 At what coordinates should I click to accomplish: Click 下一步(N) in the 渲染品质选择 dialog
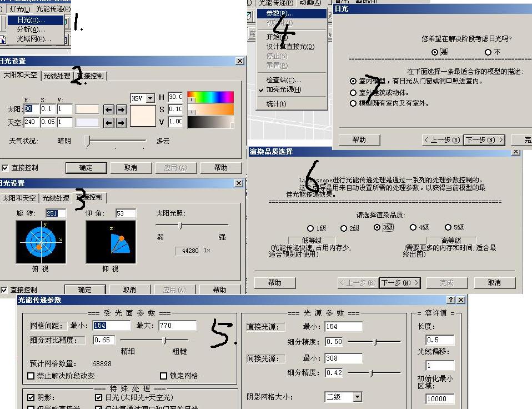pyautogui.click(x=400, y=283)
